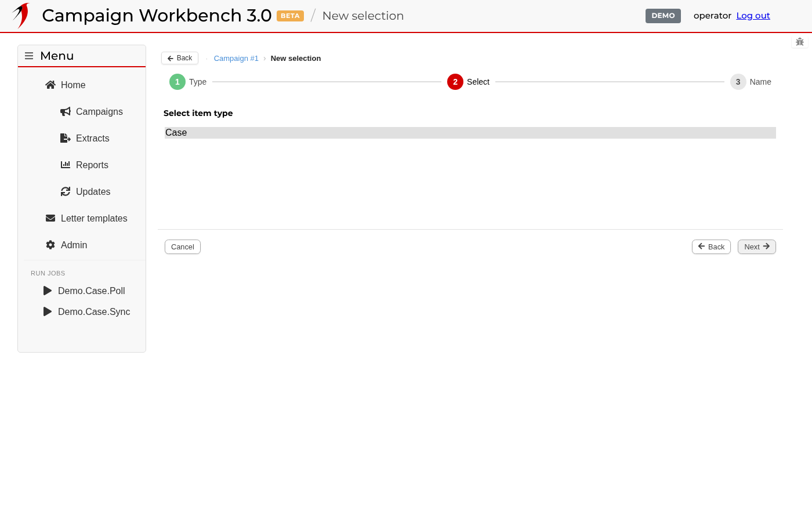Open the bug report icon
The image size is (812, 522).
click(800, 42)
